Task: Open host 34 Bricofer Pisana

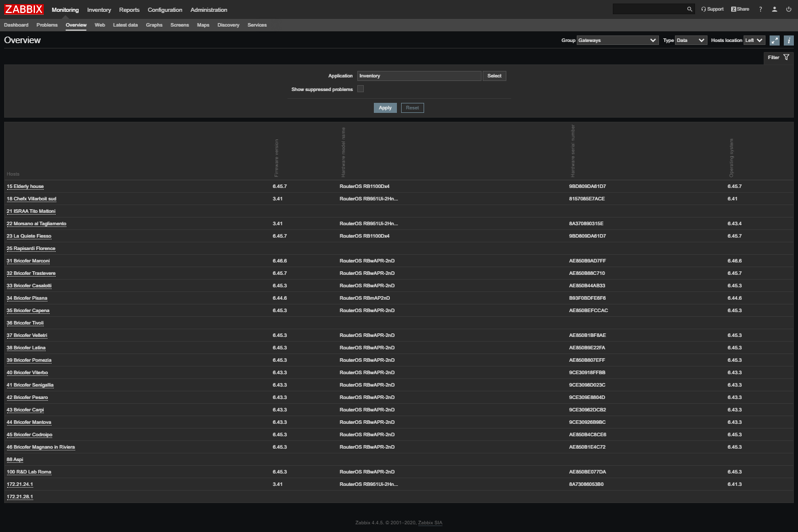Action: pyautogui.click(x=27, y=298)
